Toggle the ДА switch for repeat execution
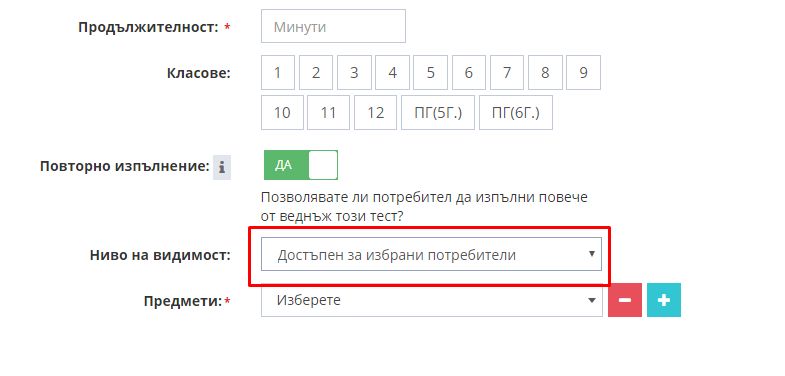This screenshot has width=785, height=376. coord(301,165)
